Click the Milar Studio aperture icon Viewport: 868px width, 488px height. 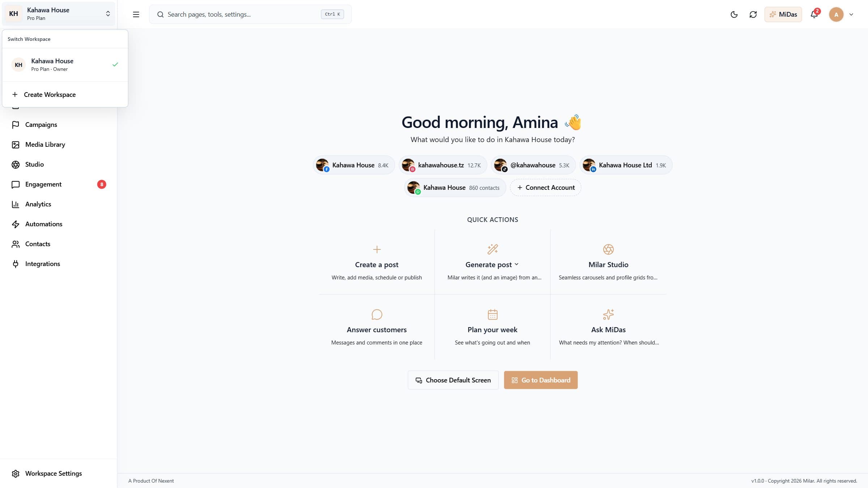(608, 249)
